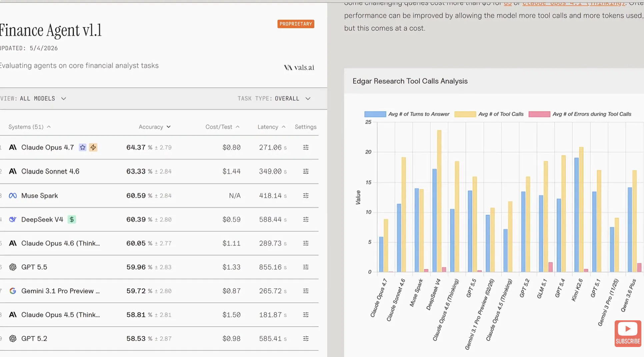
Task: Click the N/A cost for Muse Spark
Action: (235, 196)
